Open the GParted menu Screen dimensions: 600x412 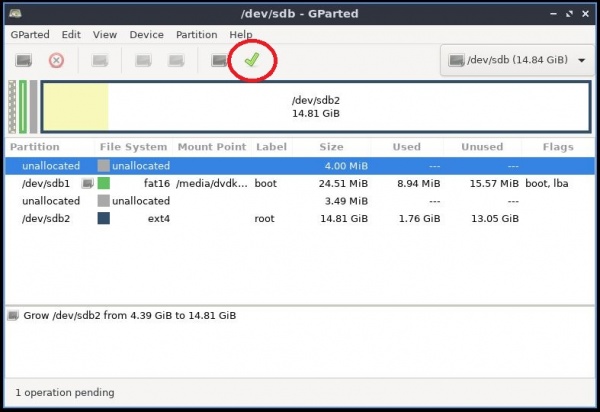(30, 34)
